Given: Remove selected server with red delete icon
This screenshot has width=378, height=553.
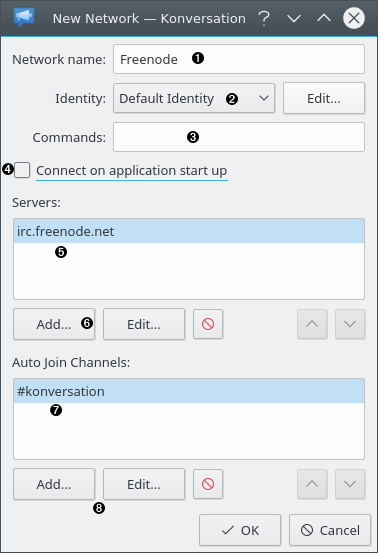Looking at the screenshot, I should point(208,324).
